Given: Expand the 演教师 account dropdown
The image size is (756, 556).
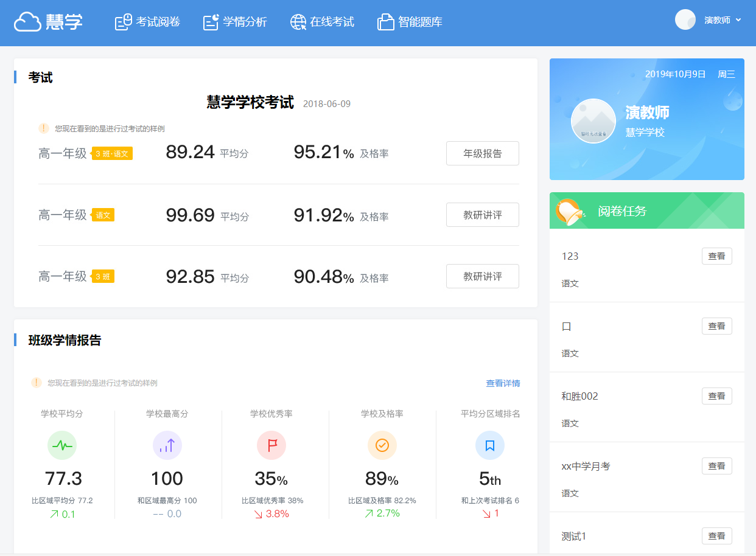Looking at the screenshot, I should tap(723, 20).
